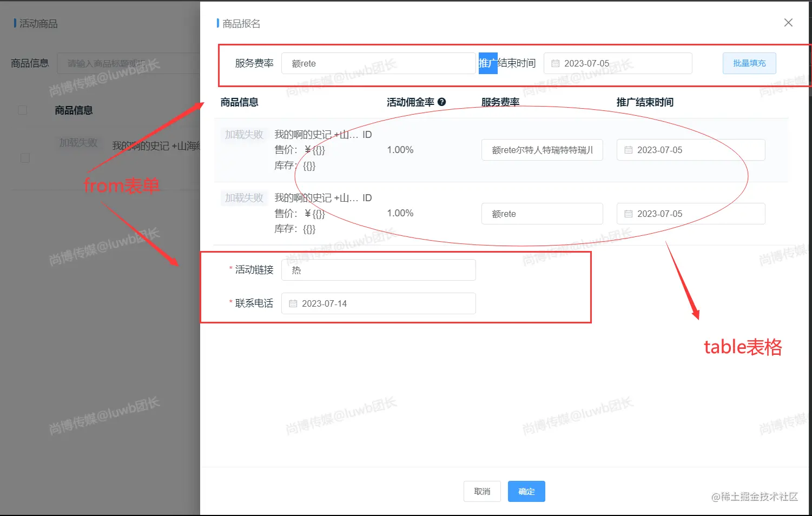Click calendar icon in first row date field
The image size is (812, 516).
pos(628,150)
